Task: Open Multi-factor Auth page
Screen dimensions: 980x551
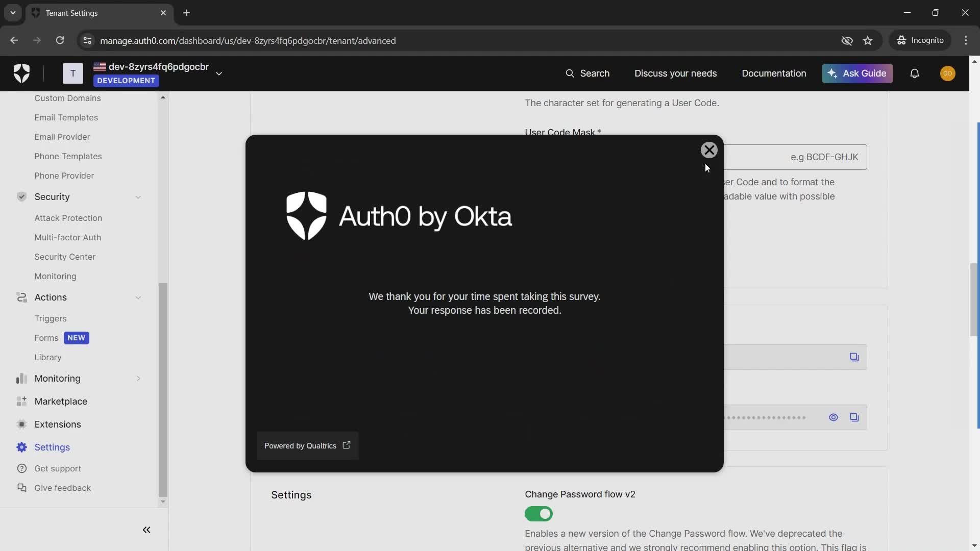Action: pyautogui.click(x=67, y=237)
